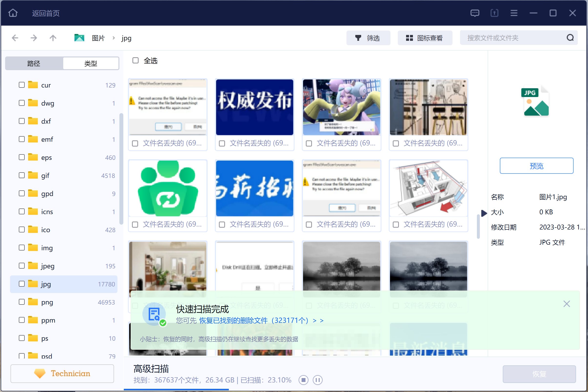Click 图片 in the breadcrumb path
Screen dimensions: 588x392
98,38
